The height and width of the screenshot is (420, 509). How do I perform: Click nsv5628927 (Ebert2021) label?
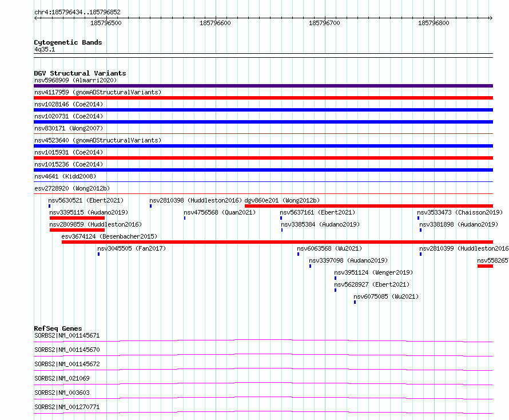pyautogui.click(x=372, y=284)
